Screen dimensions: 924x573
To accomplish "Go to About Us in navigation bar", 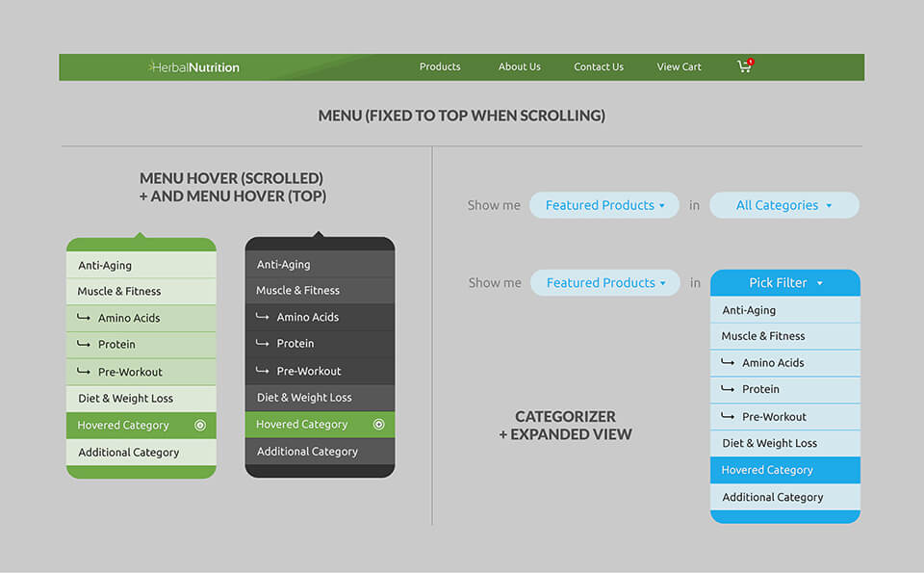I will (x=519, y=67).
